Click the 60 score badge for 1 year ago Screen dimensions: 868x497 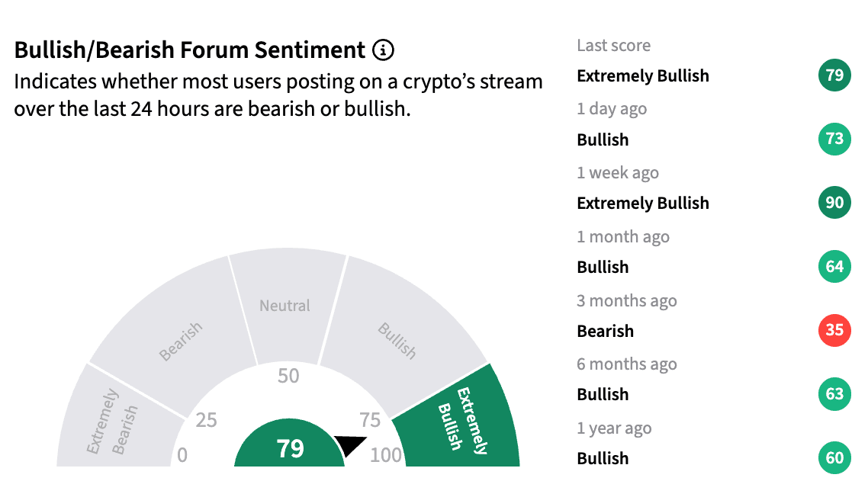834,457
